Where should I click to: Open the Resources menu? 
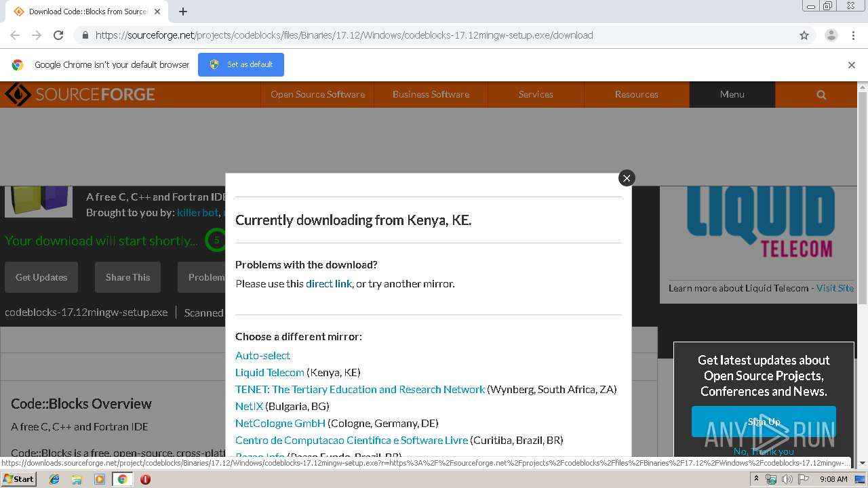[637, 94]
